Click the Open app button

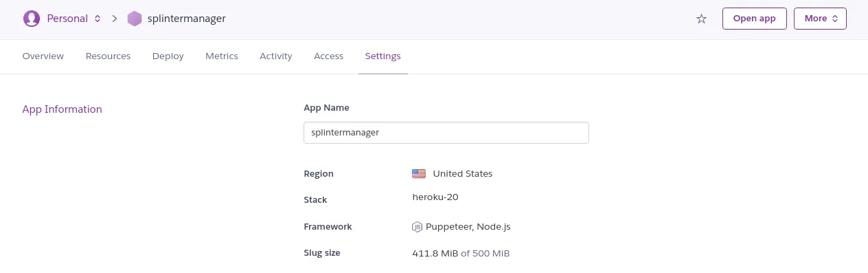(754, 19)
